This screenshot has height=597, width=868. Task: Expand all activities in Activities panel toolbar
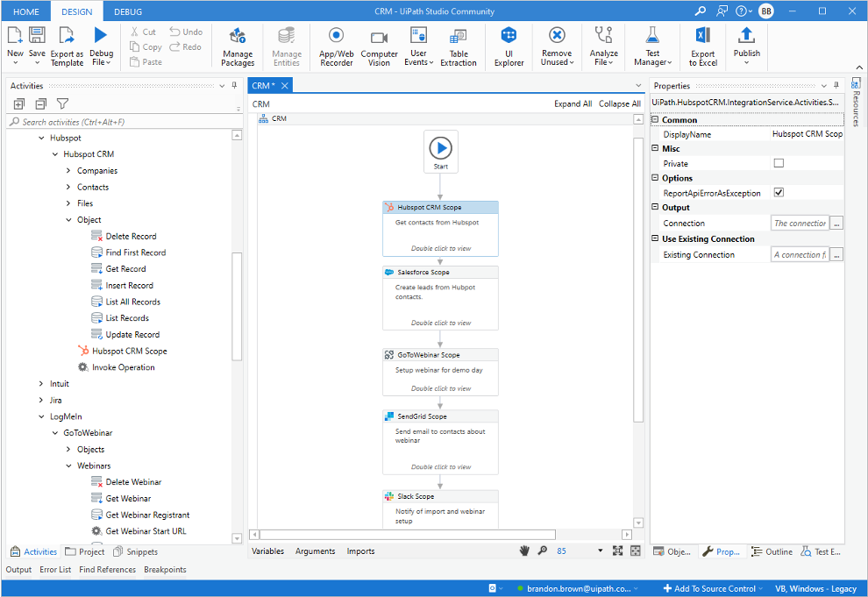click(x=19, y=104)
